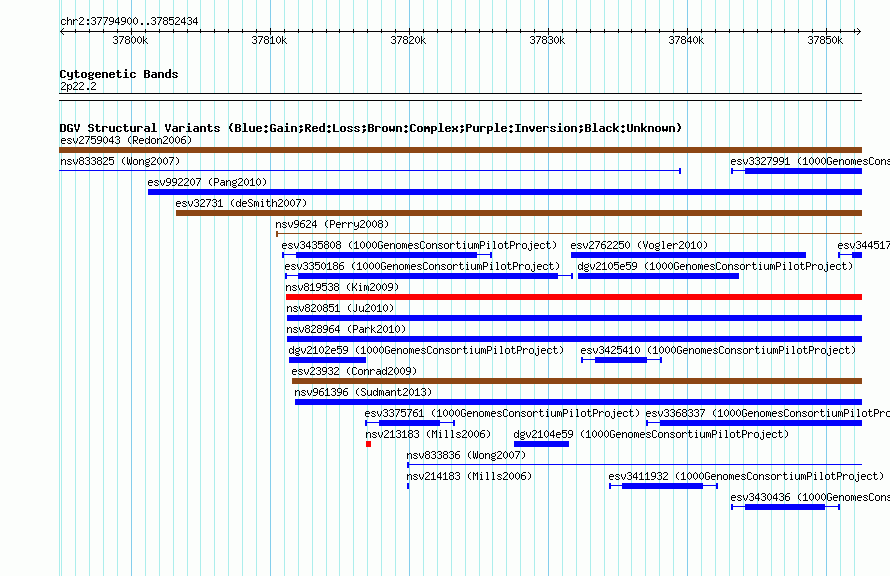Click the blue esv3411932 gain bar
Viewport: 890px width, 576px height.
(662, 486)
